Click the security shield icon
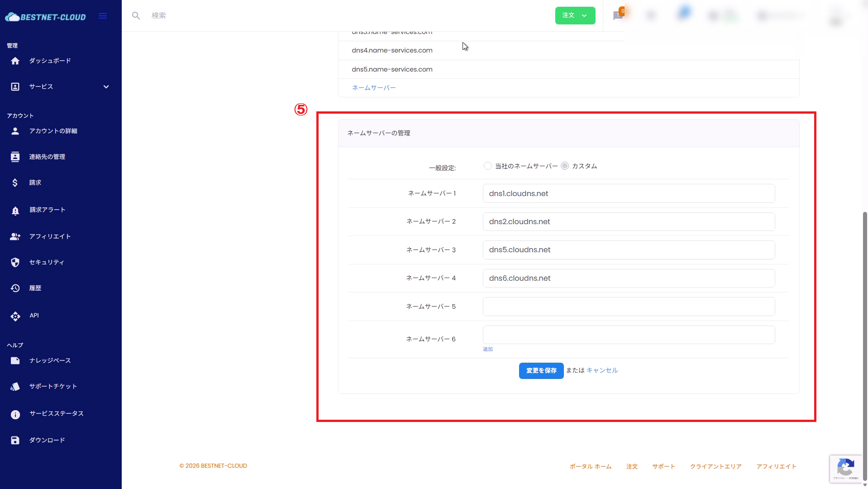The height and width of the screenshot is (489, 868). tap(15, 262)
